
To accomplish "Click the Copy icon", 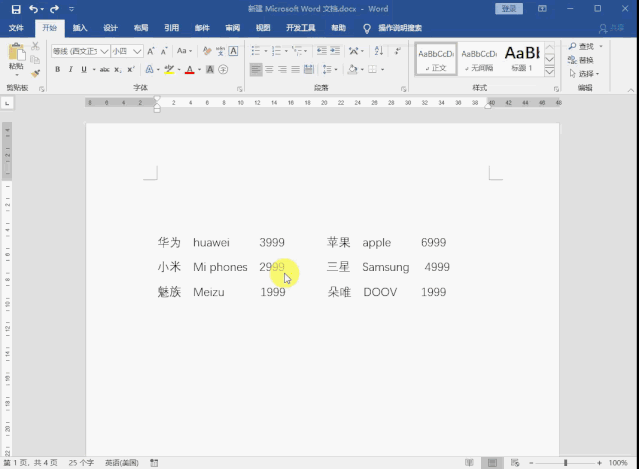I will coord(35,59).
